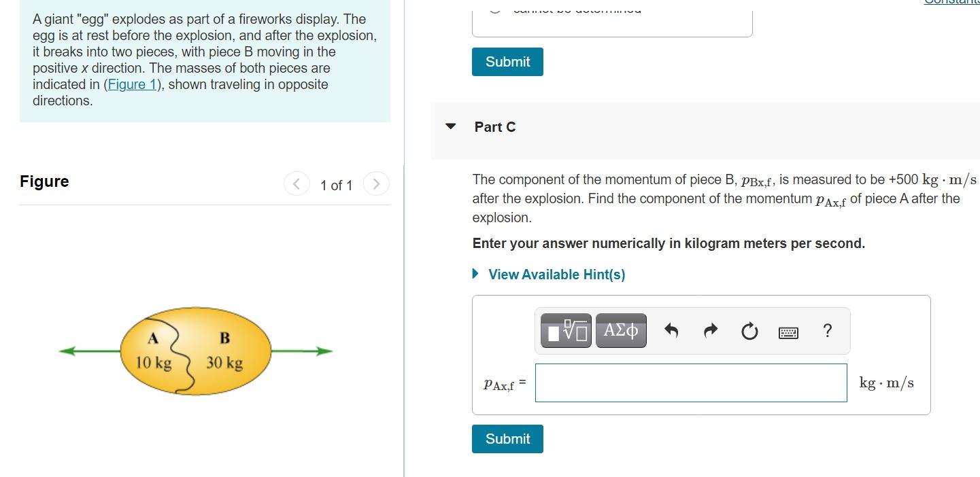
Task: Expand View Available Hint(s)
Action: (556, 274)
